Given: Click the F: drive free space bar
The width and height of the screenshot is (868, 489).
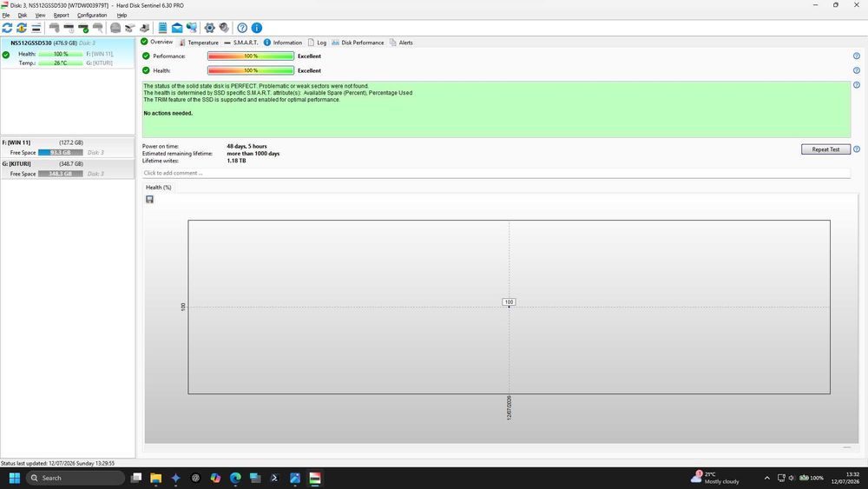Looking at the screenshot, I should [x=61, y=152].
